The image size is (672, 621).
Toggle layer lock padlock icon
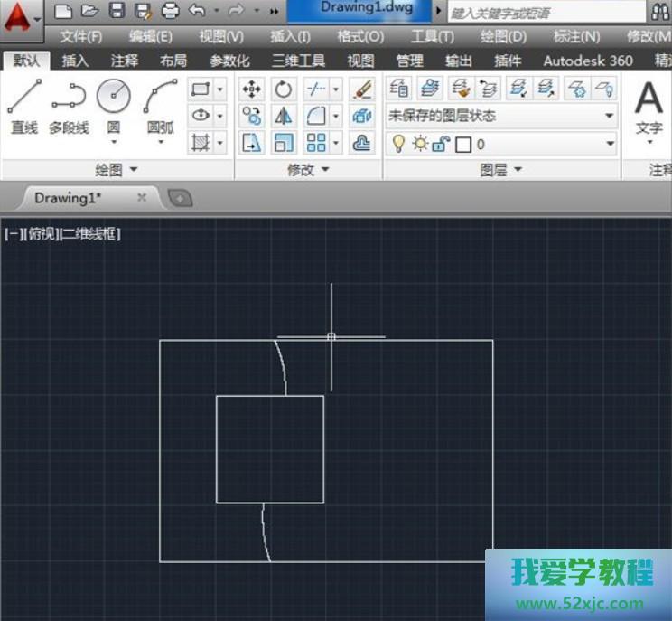(x=441, y=144)
